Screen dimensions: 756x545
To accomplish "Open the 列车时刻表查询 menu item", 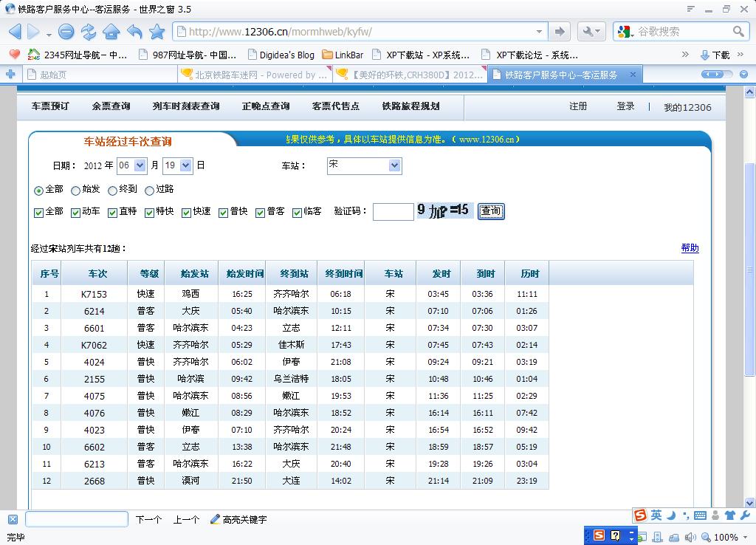I will [186, 106].
